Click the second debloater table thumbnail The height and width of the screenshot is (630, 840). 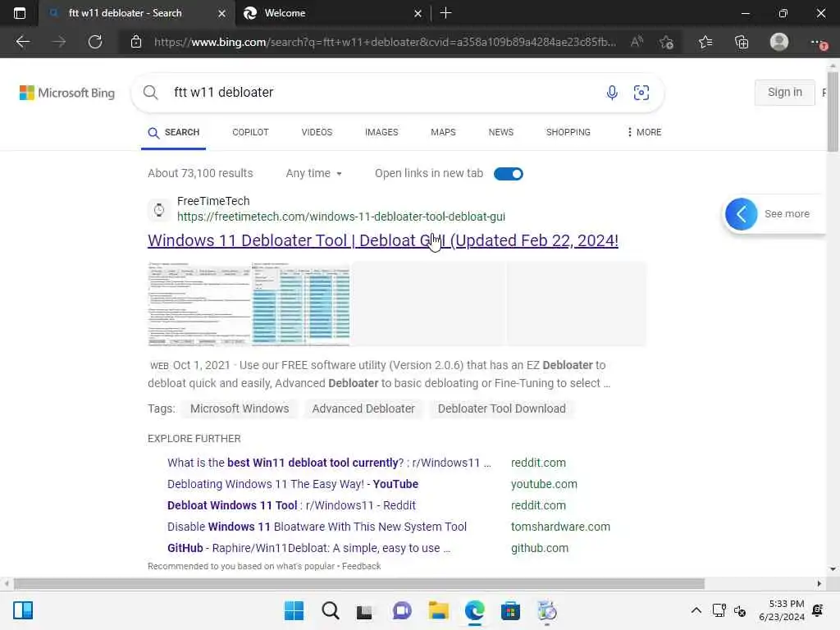tap(300, 304)
